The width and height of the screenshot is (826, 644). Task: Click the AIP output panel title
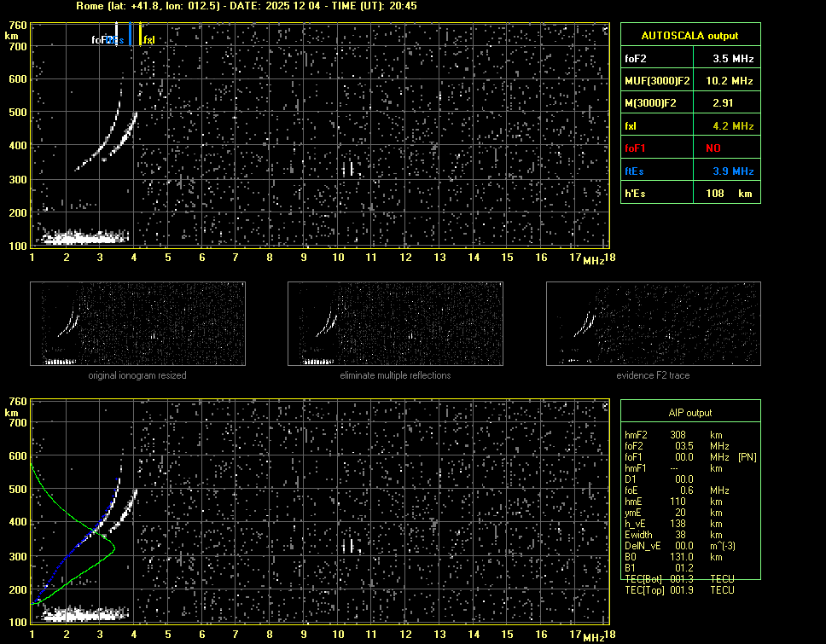coord(689,413)
